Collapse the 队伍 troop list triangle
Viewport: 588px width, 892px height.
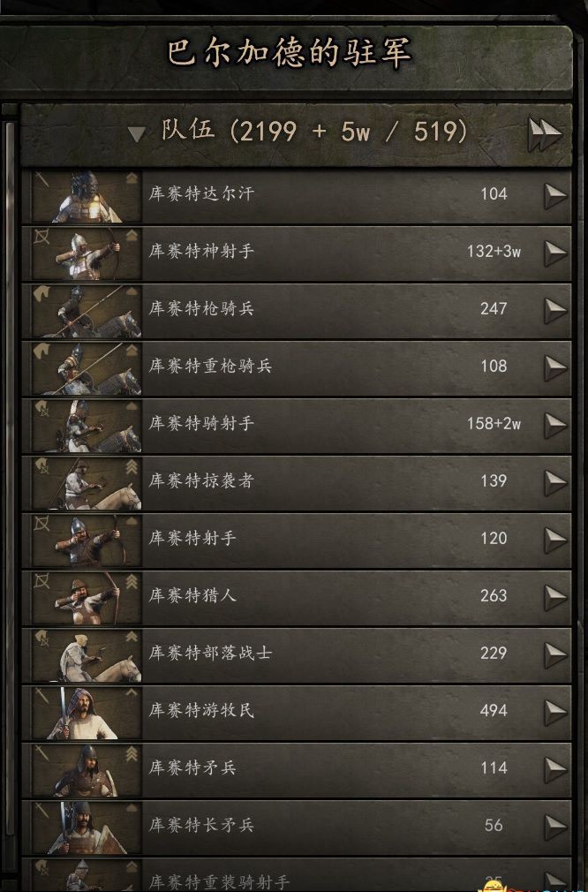coord(137,134)
